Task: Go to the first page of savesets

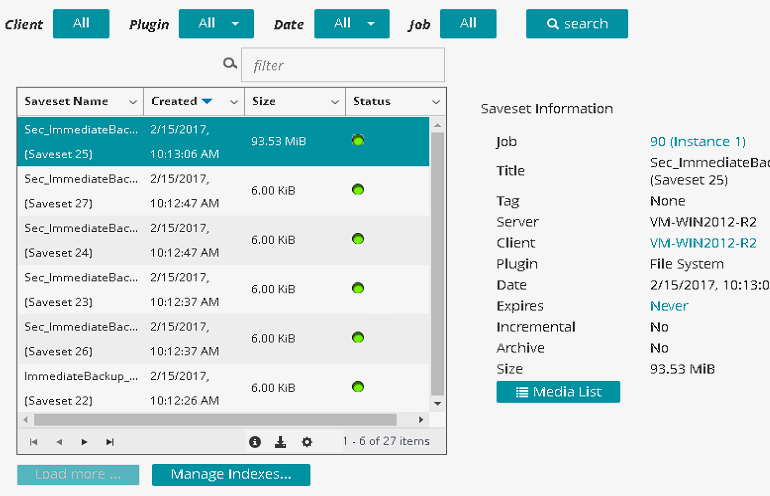Action: pos(33,442)
